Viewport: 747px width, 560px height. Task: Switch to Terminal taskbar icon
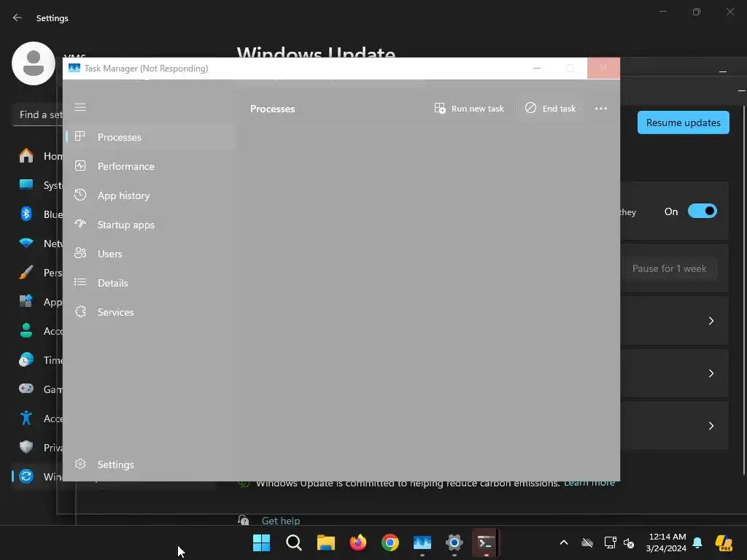(x=486, y=542)
